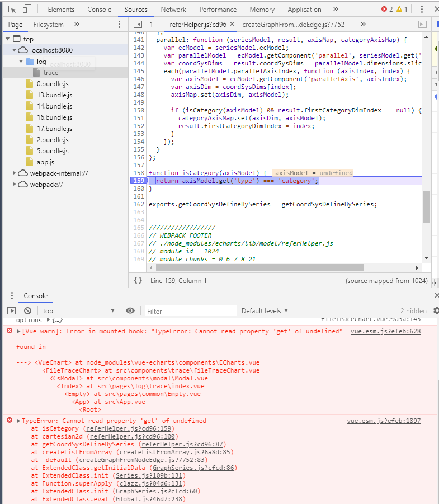The width and height of the screenshot is (439, 504).
Task: Open the Default levels dropdown
Action: [265, 311]
